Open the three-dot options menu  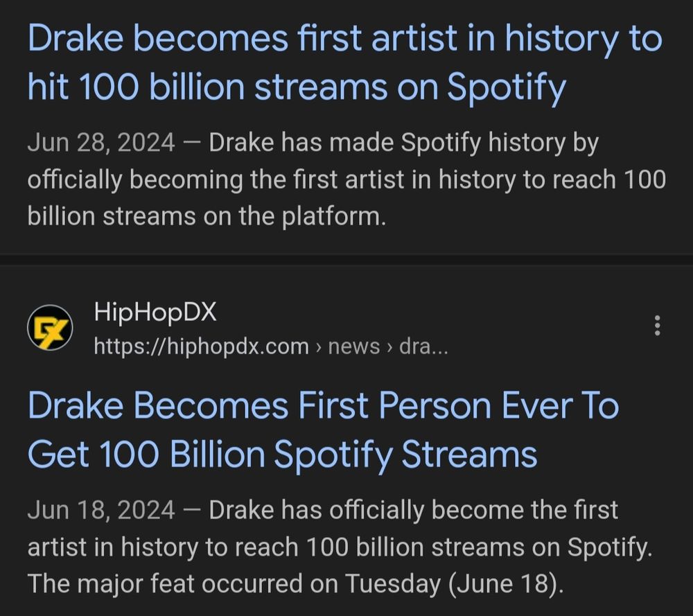[x=657, y=326]
